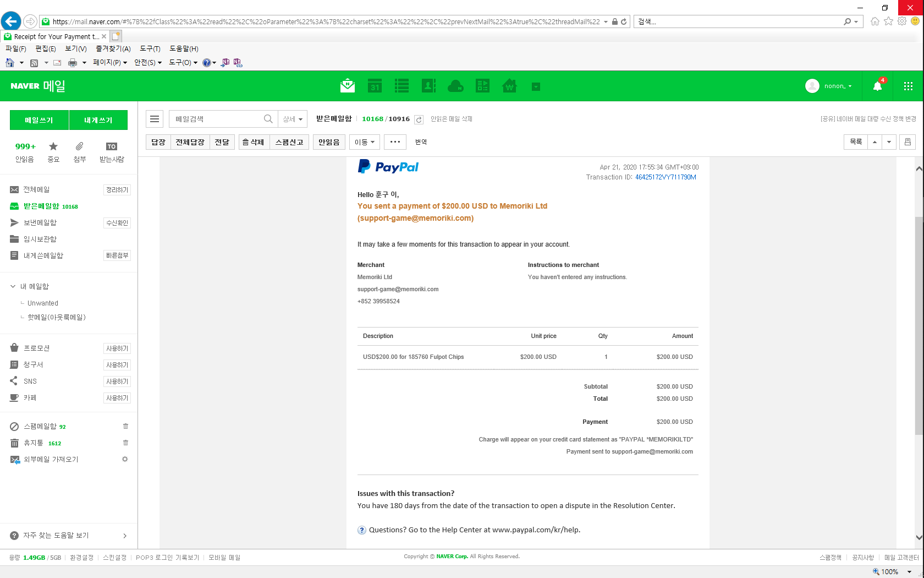Expand 자주 찾는 도움말 보기 chevron
The image size is (924, 578).
point(125,536)
